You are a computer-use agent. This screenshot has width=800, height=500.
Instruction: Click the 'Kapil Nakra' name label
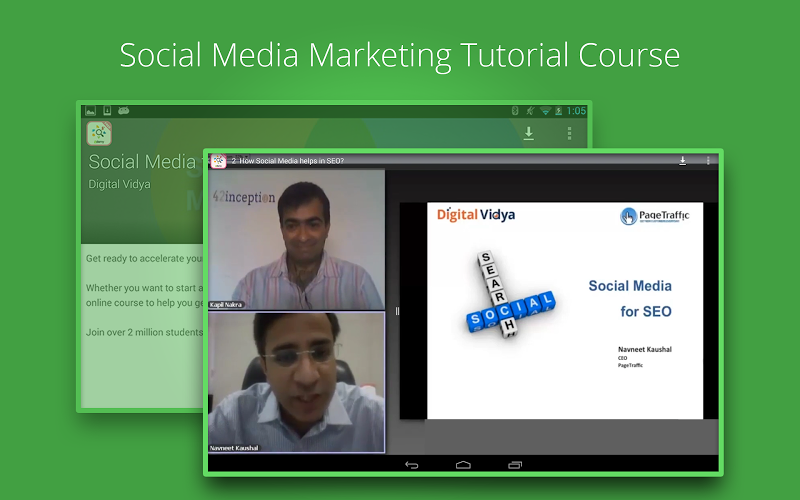pos(226,305)
